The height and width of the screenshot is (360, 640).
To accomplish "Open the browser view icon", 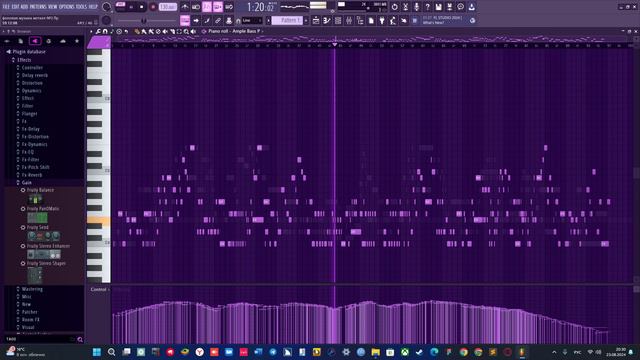I will pyautogui.click(x=360, y=20).
